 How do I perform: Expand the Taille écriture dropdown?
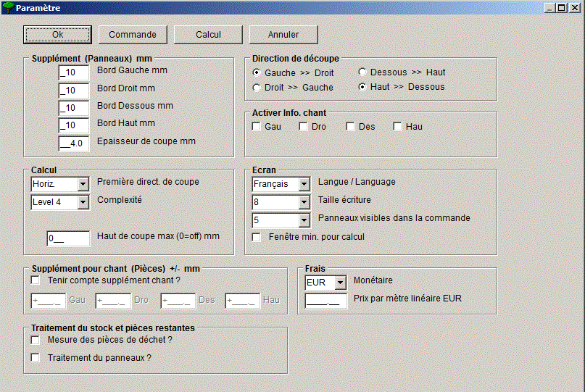coord(304,202)
